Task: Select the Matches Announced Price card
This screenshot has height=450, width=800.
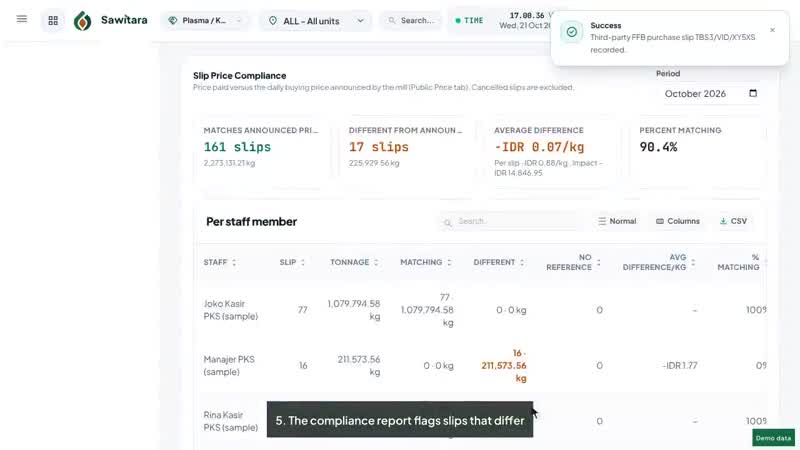Action: (x=262, y=152)
